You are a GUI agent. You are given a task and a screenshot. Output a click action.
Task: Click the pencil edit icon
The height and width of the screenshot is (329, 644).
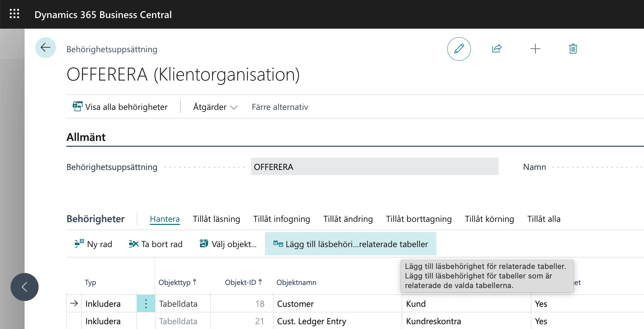click(x=459, y=49)
